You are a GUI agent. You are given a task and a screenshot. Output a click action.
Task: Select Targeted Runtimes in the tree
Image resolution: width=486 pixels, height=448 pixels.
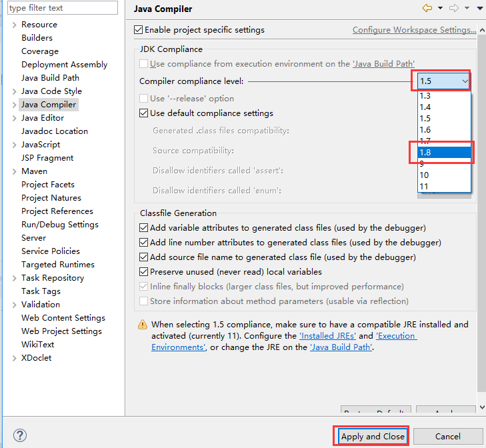(x=58, y=265)
